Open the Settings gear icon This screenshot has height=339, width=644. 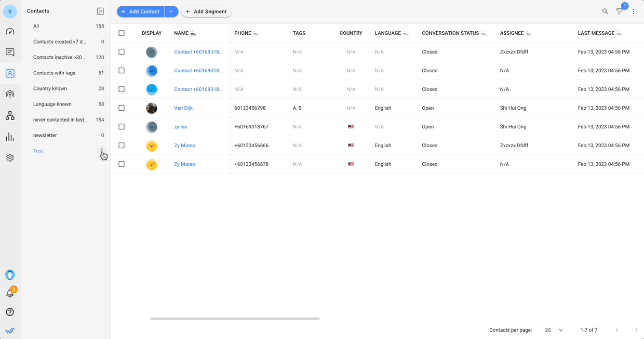pyautogui.click(x=10, y=158)
